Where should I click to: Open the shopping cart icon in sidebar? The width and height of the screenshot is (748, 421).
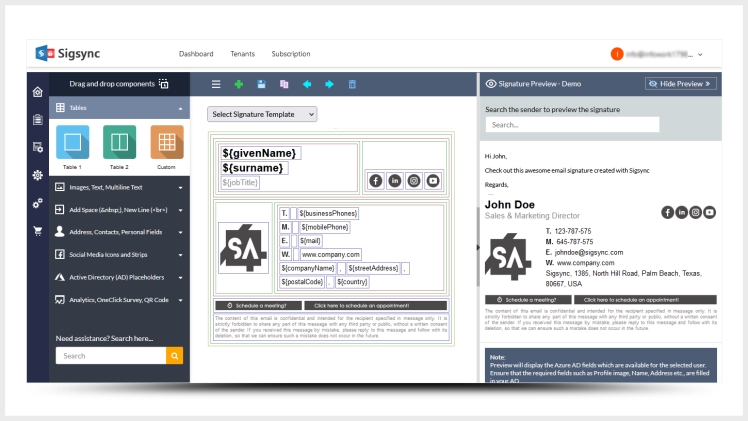pyautogui.click(x=38, y=231)
